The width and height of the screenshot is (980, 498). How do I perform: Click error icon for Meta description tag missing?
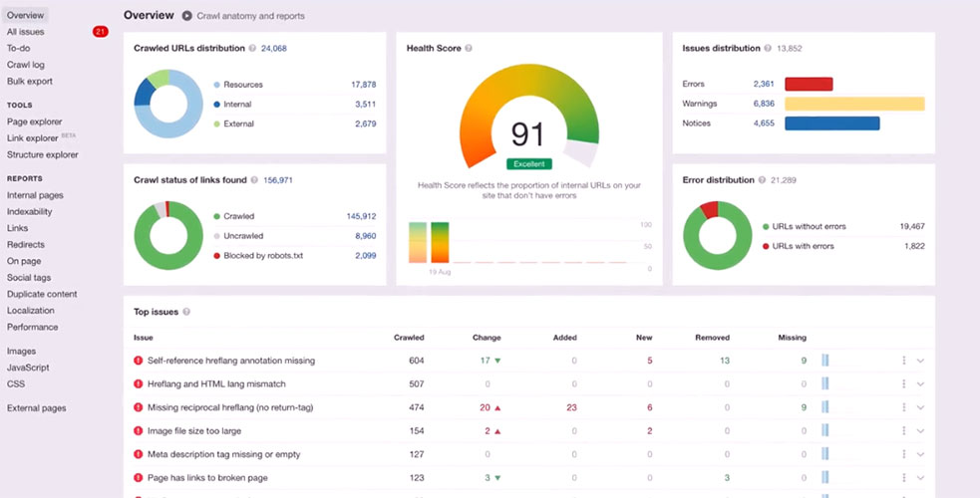139,454
